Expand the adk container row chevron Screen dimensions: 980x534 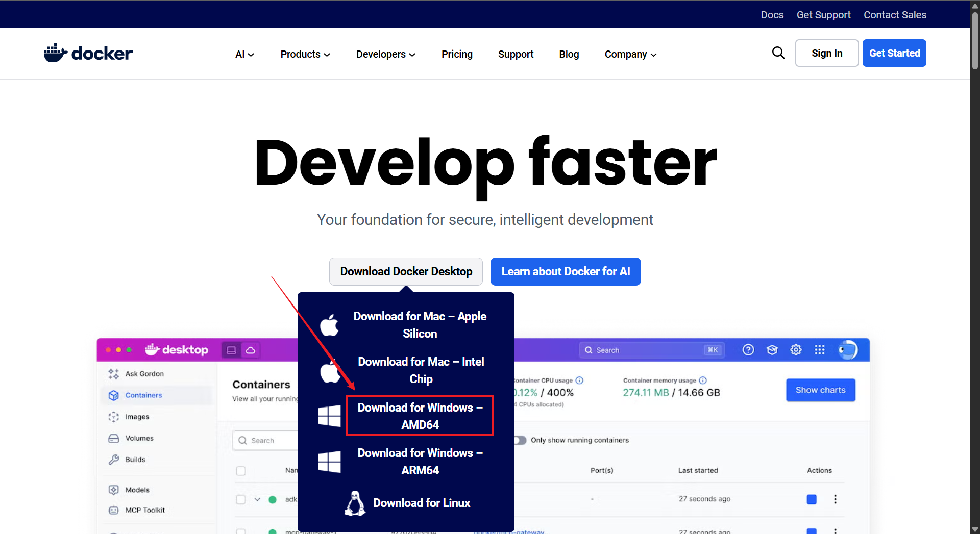[257, 499]
